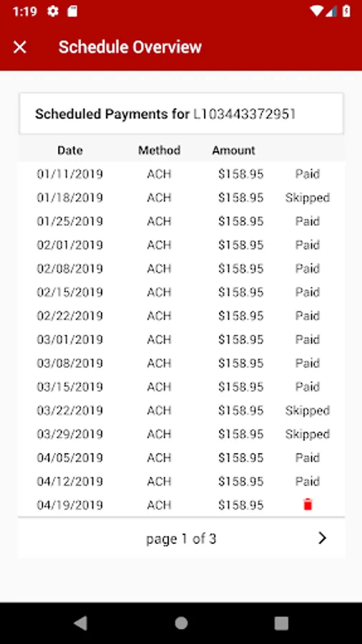
Task: Tap loan number L103443372951
Action: coord(245,114)
